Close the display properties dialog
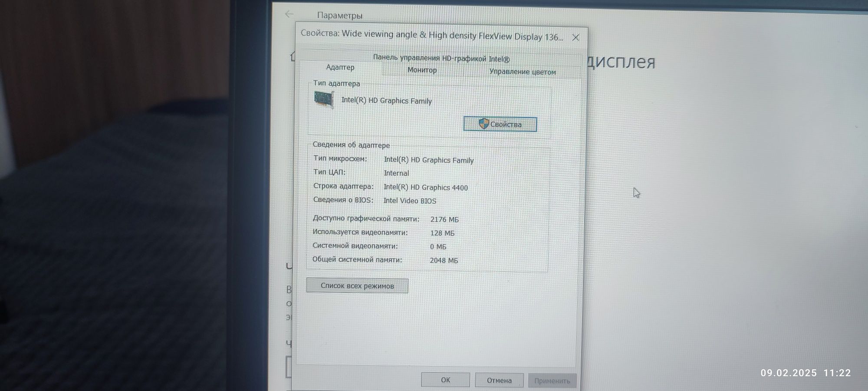This screenshot has height=391, width=868. tap(575, 38)
